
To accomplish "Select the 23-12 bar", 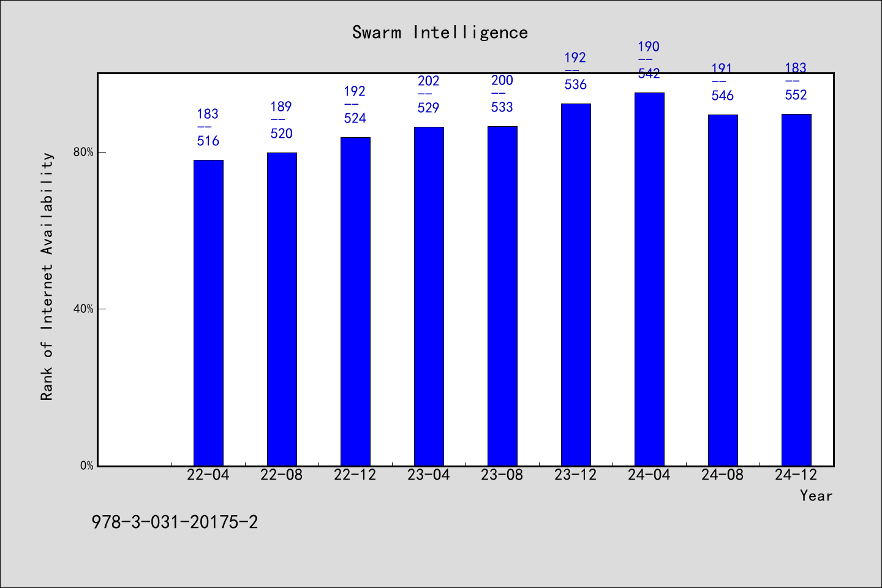I will coord(576,285).
